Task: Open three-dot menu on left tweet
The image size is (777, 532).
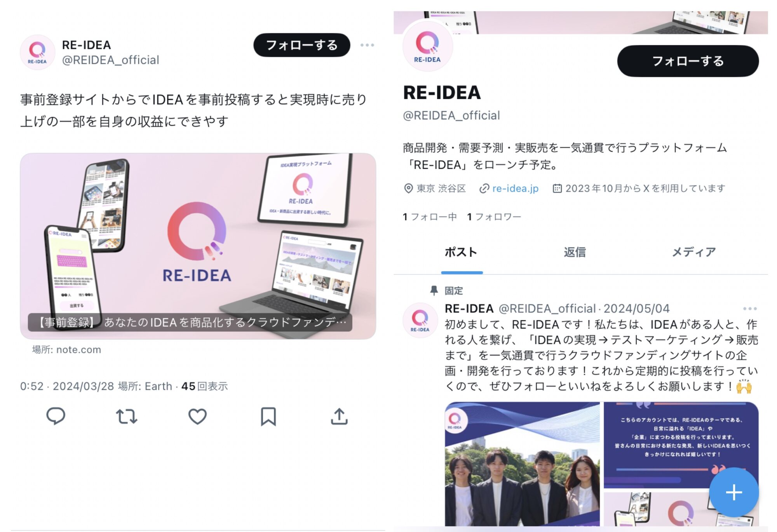Action: coord(367,45)
